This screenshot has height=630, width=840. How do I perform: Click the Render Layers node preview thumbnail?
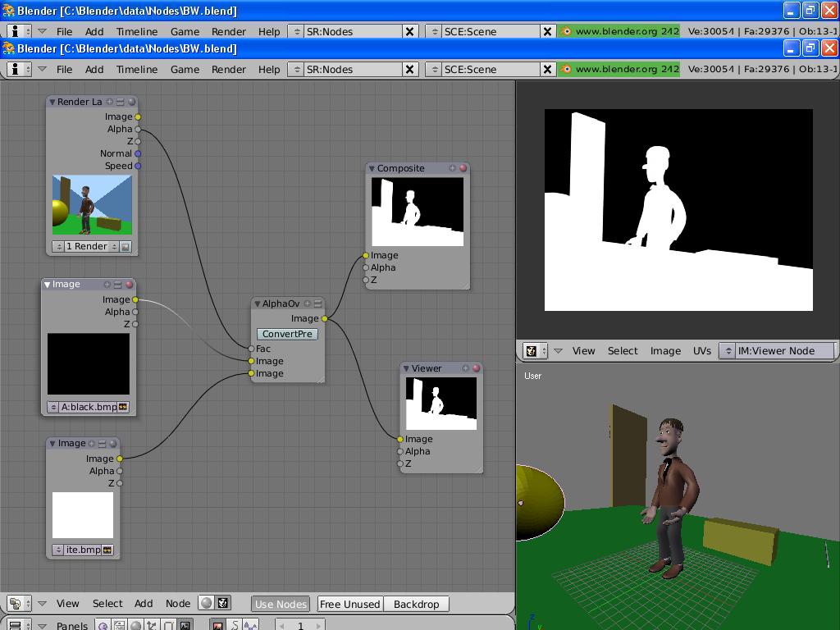click(92, 204)
